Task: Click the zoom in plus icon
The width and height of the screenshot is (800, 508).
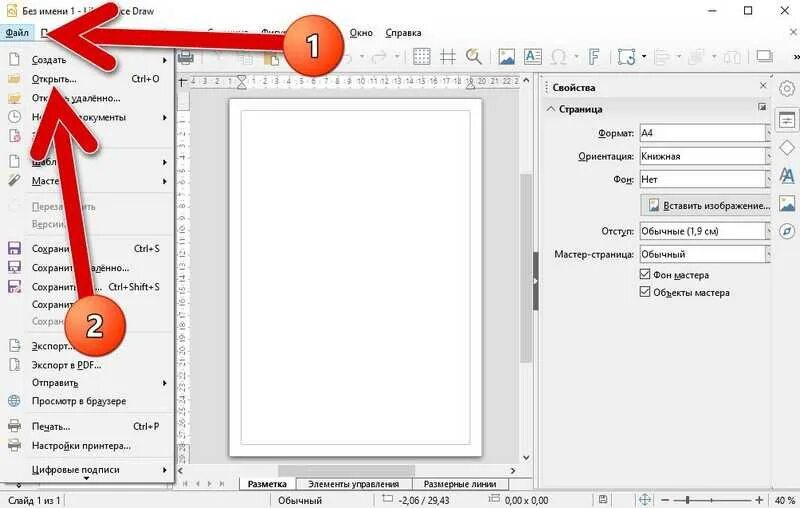Action: pos(760,500)
